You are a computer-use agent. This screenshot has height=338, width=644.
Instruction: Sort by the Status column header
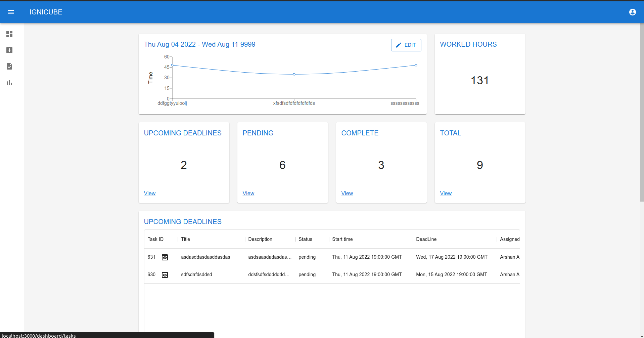pyautogui.click(x=305, y=239)
